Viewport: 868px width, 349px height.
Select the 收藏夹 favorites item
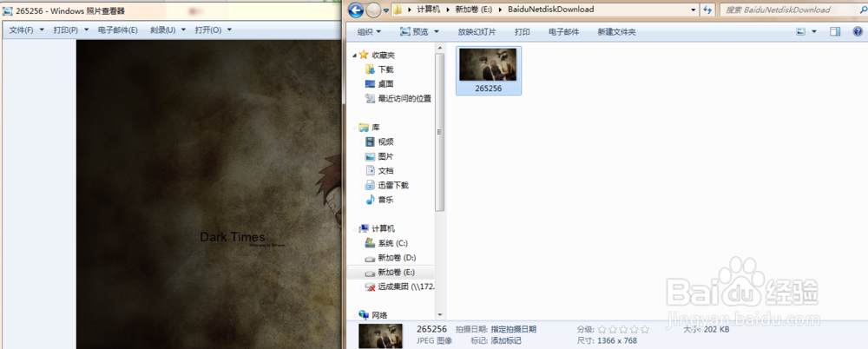point(383,55)
